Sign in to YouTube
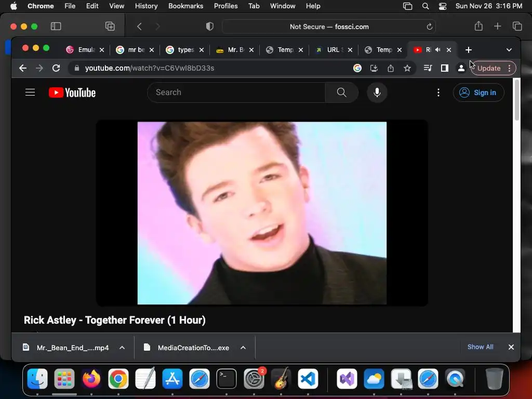Image resolution: width=532 pixels, height=399 pixels. click(x=478, y=92)
